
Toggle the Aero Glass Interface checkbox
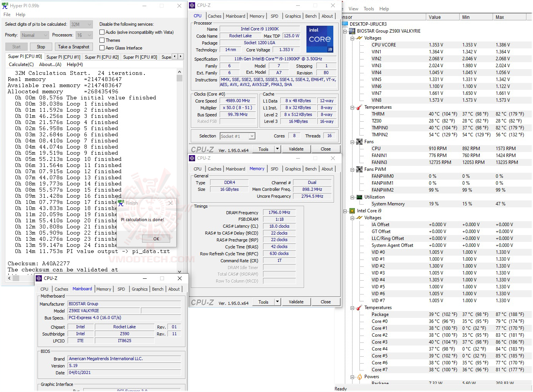tap(102, 48)
